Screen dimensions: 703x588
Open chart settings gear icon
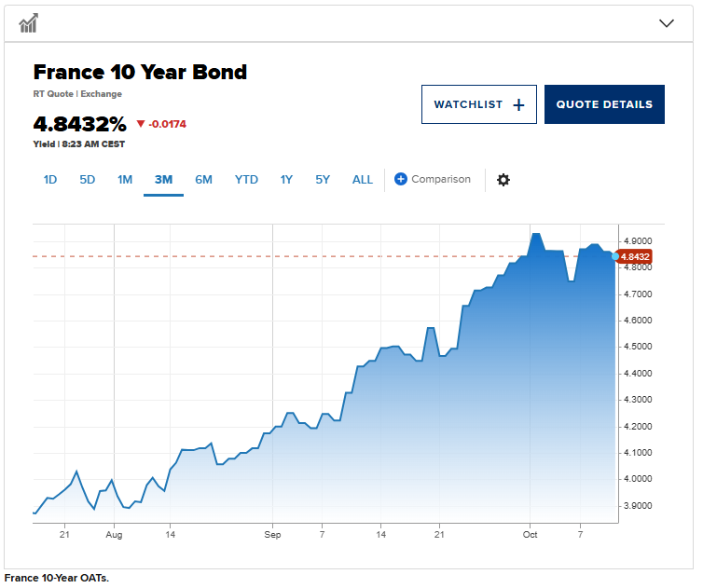pyautogui.click(x=503, y=180)
